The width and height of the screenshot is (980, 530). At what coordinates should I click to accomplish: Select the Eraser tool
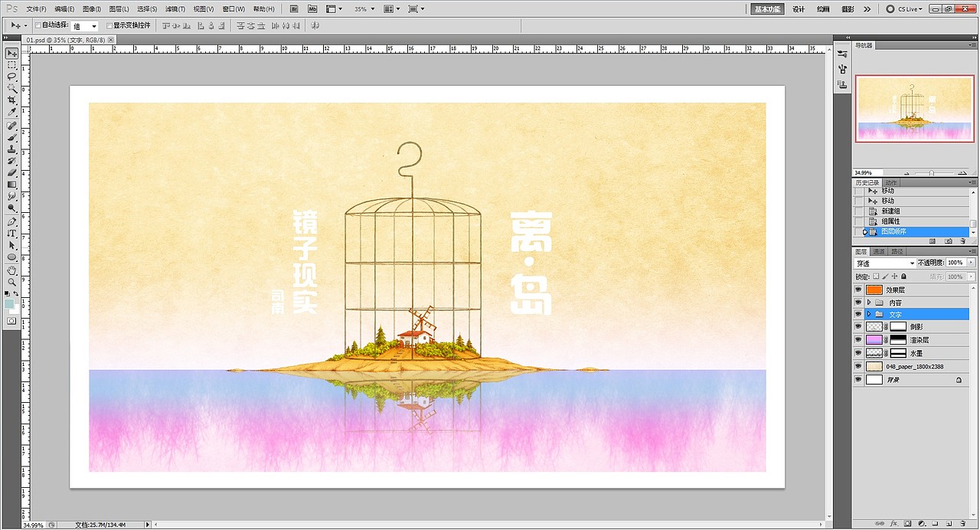(x=11, y=173)
